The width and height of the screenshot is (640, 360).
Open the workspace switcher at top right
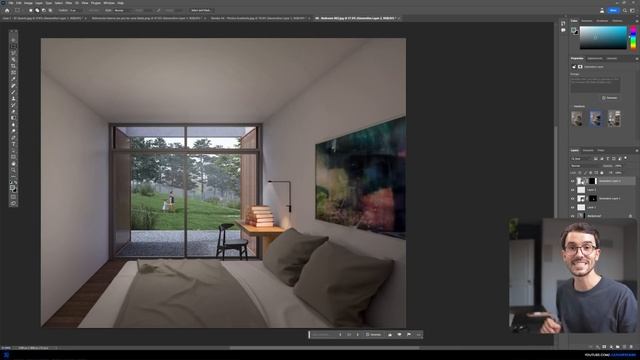632,10
